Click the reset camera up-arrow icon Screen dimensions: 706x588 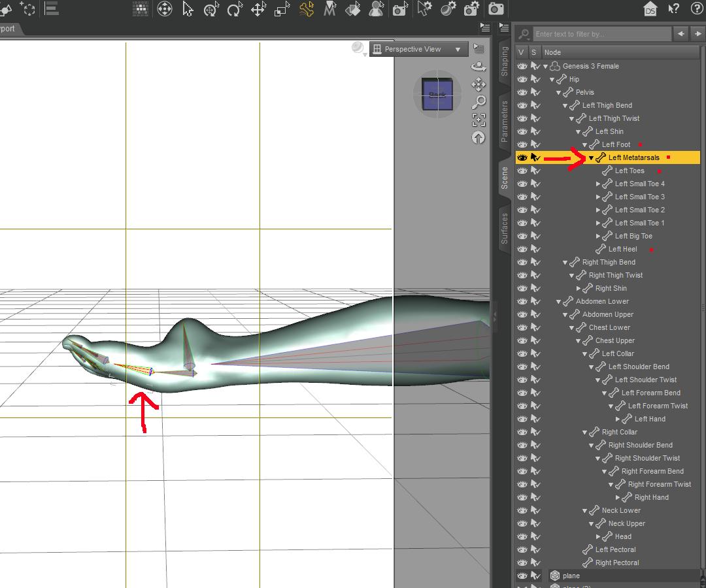click(479, 137)
